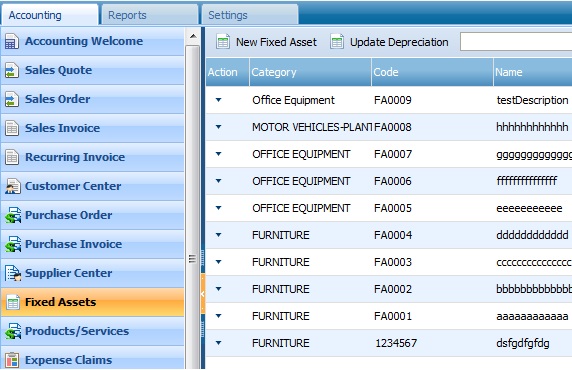This screenshot has height=370, width=572.
Task: Click the Fixed Assets spreadsheet icon
Action: pyautogui.click(x=13, y=302)
